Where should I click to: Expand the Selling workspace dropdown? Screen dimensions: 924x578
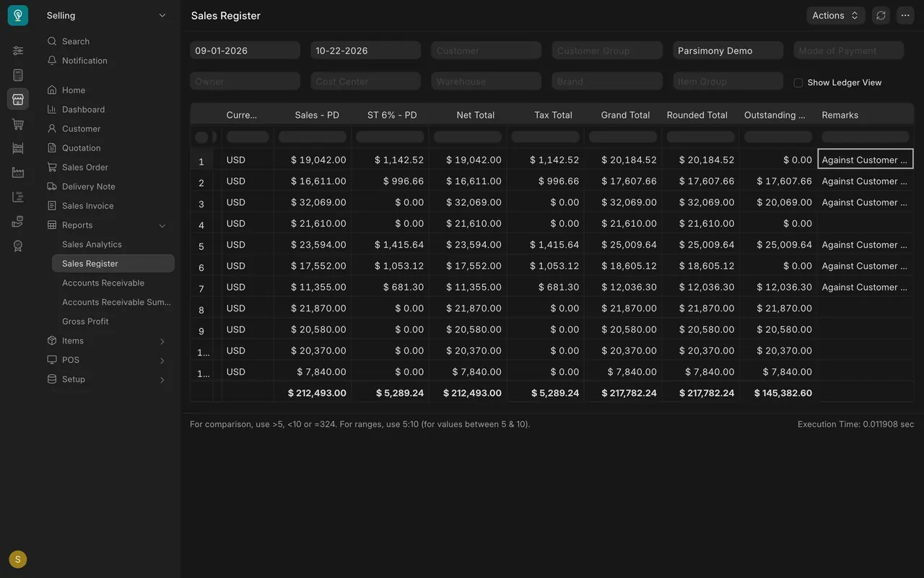click(107, 15)
